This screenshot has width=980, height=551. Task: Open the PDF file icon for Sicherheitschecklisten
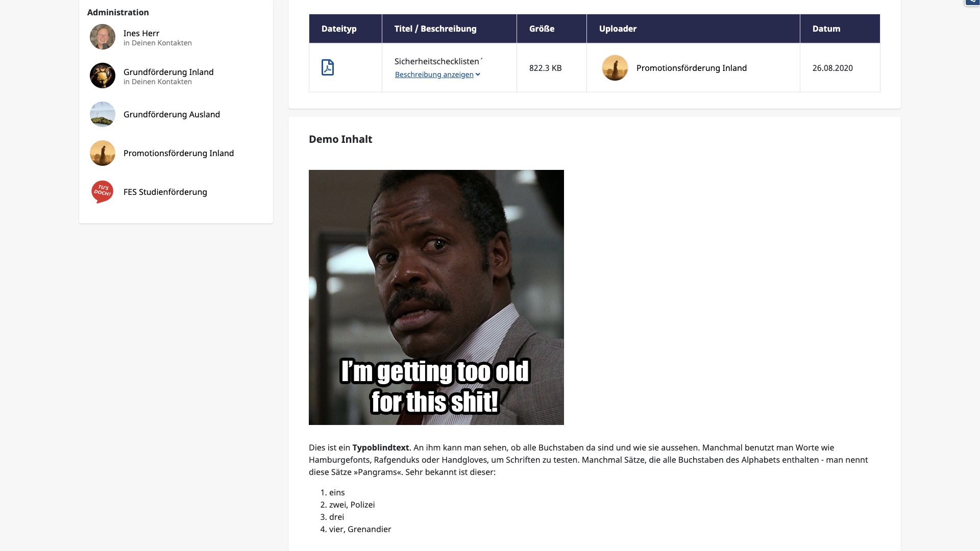pos(327,67)
